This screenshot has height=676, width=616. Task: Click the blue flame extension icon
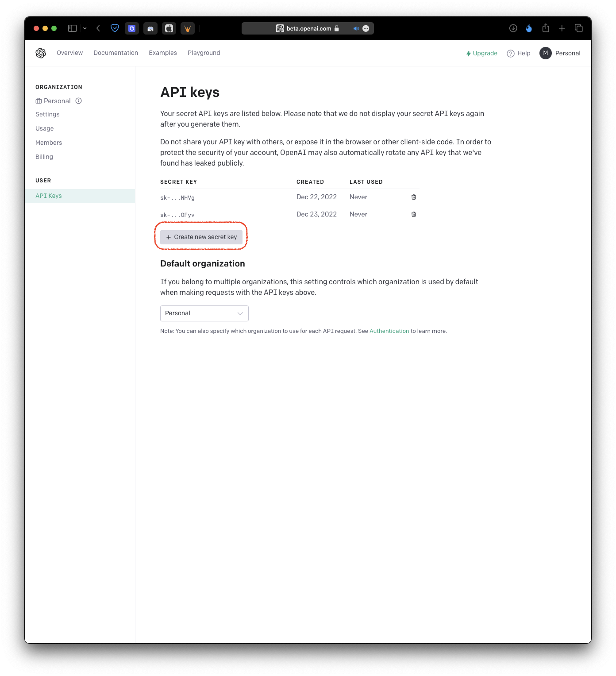(x=529, y=28)
